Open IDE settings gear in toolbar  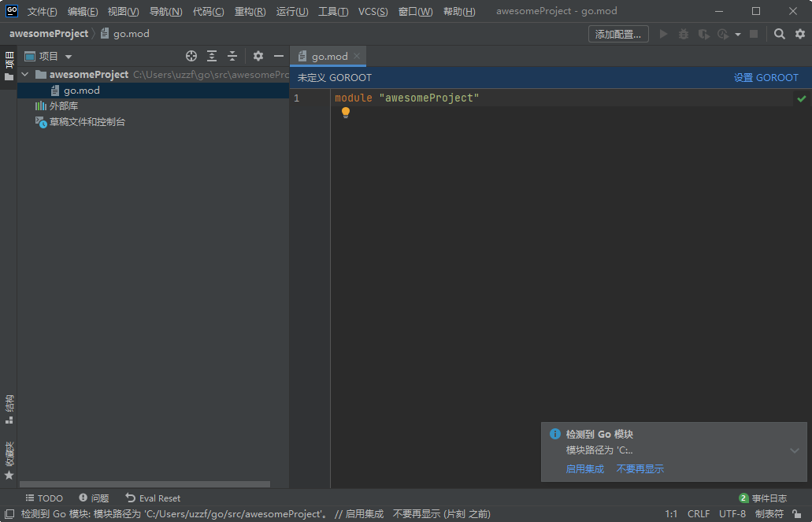point(800,34)
